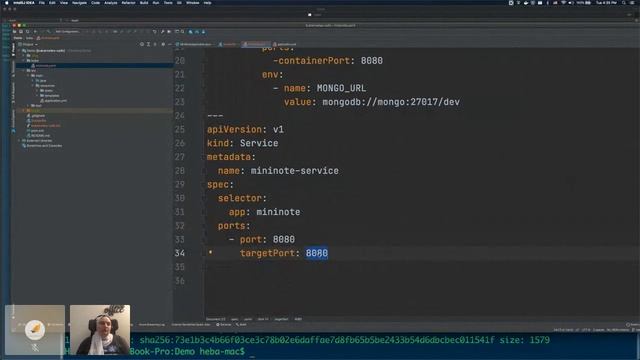Click the highlighted 8080 targetPort value
The image size is (640, 360).
317,253
